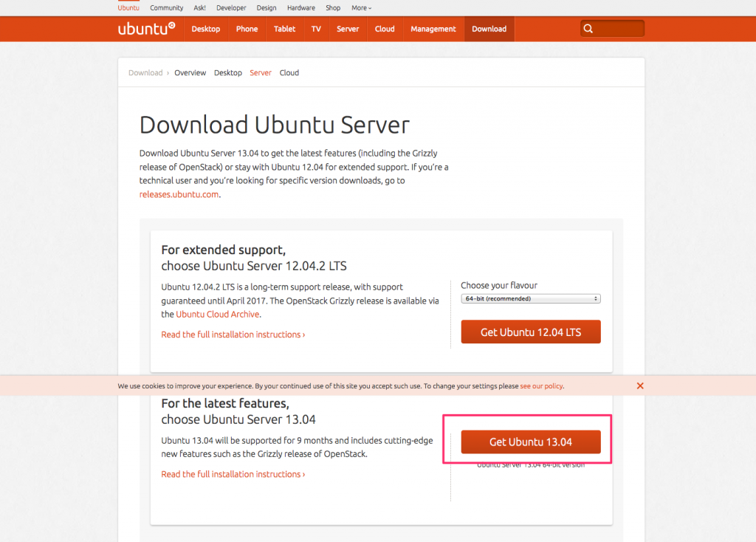The height and width of the screenshot is (542, 756).
Task: Open the Ubuntu Cloud Archive link
Action: coord(218,315)
